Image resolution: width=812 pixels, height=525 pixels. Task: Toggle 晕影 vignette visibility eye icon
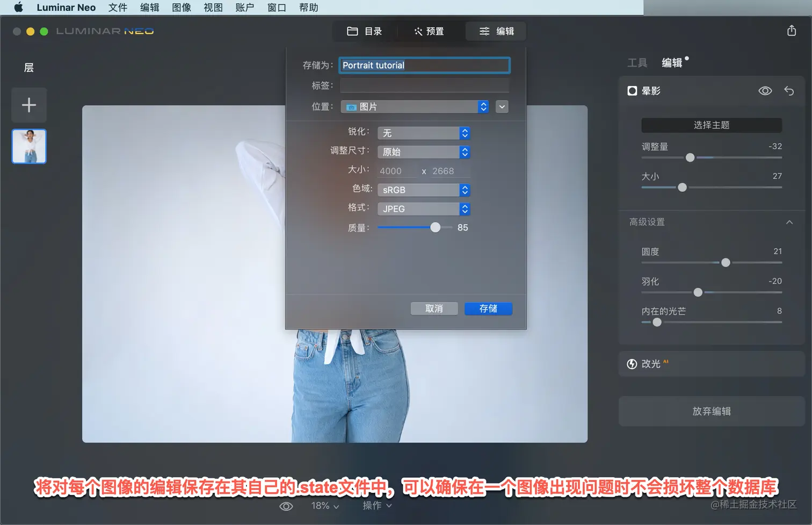[x=765, y=91]
